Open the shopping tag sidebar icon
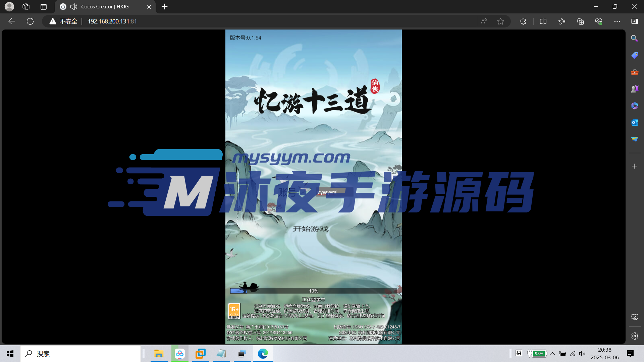Screen dimensions: 644x362 point(634,55)
